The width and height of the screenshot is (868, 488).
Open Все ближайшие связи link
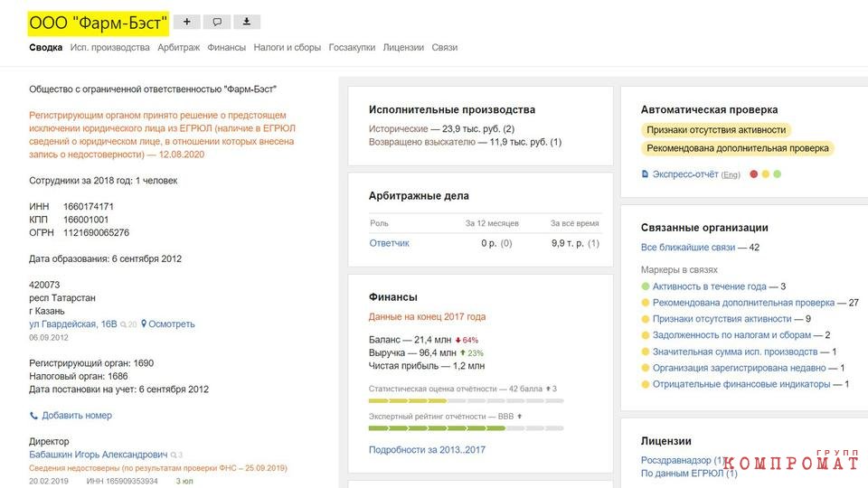pyautogui.click(x=688, y=248)
